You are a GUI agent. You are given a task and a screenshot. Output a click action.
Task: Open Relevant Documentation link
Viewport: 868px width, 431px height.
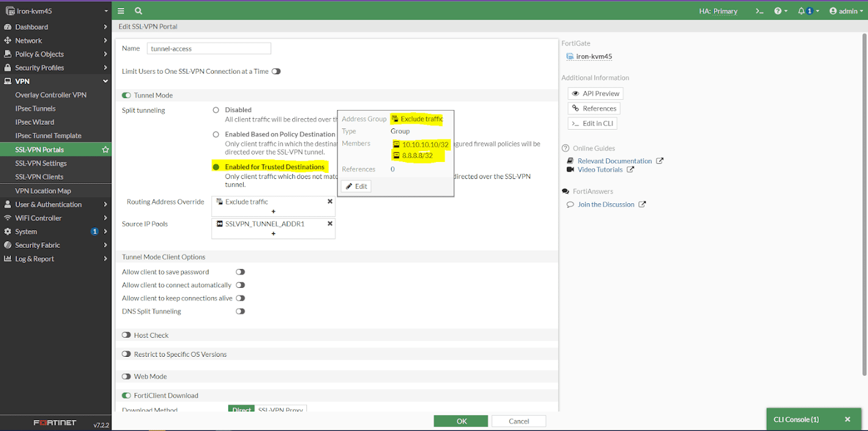click(615, 161)
